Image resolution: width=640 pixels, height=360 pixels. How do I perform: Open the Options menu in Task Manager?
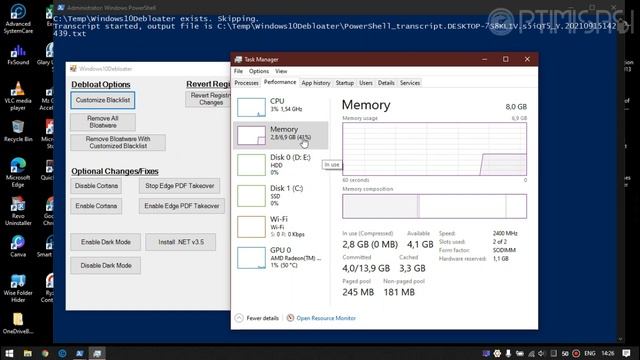click(x=259, y=71)
